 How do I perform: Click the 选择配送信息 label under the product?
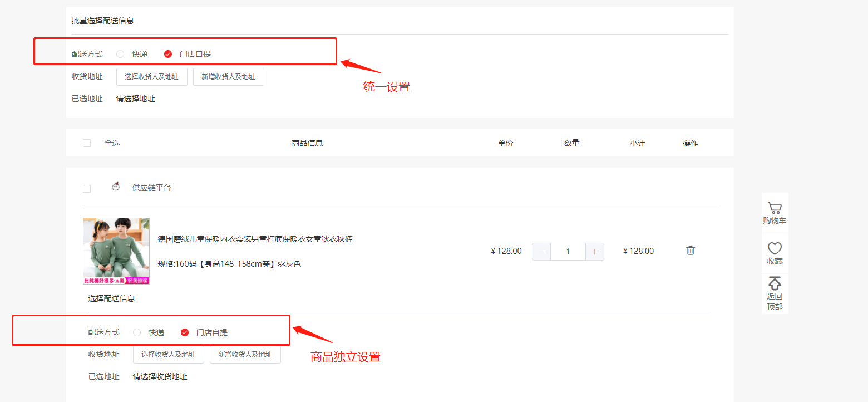point(112,298)
